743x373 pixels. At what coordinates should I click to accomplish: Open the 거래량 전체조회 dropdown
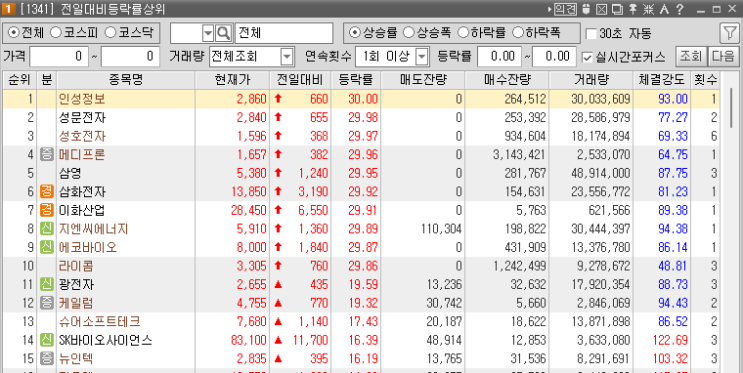click(x=287, y=57)
